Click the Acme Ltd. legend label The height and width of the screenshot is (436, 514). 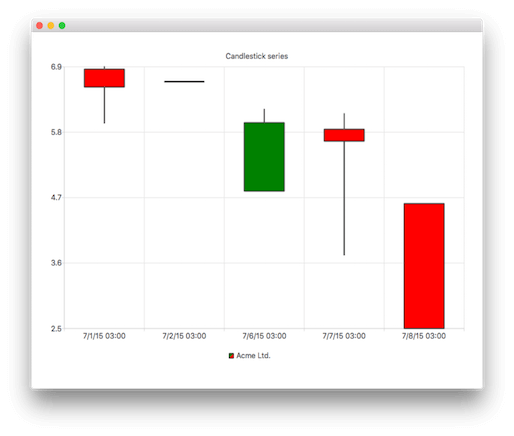click(253, 356)
